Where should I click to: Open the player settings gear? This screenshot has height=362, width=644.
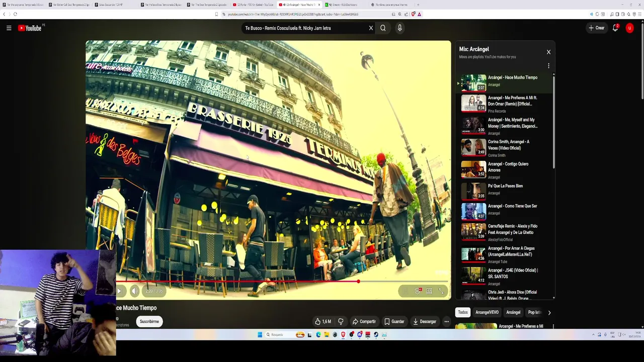click(418, 291)
